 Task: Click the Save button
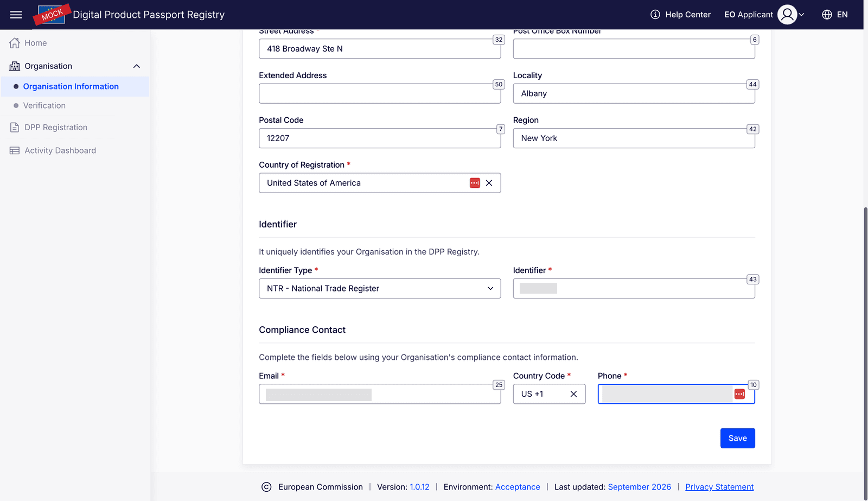click(738, 439)
